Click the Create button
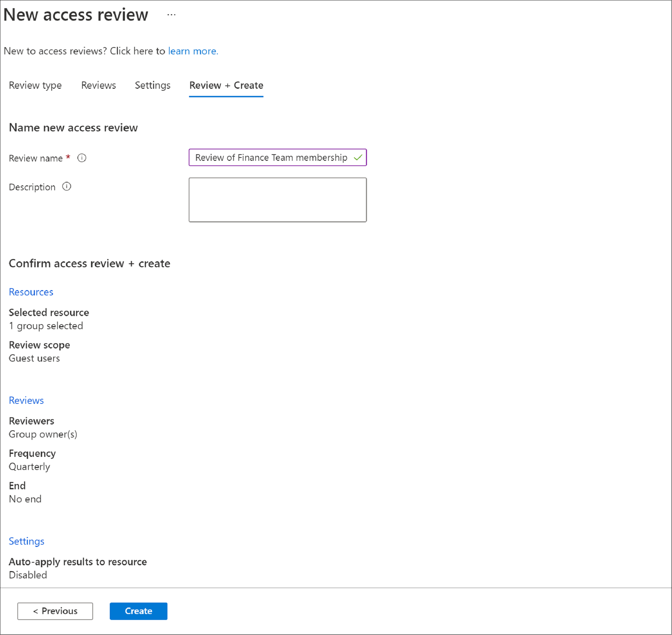Viewport: 672px width, 635px height. click(138, 610)
